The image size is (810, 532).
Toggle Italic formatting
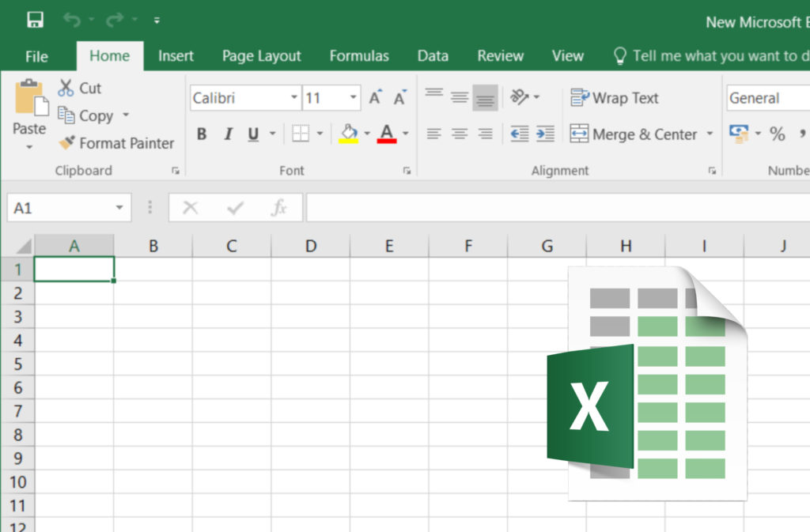pos(228,134)
